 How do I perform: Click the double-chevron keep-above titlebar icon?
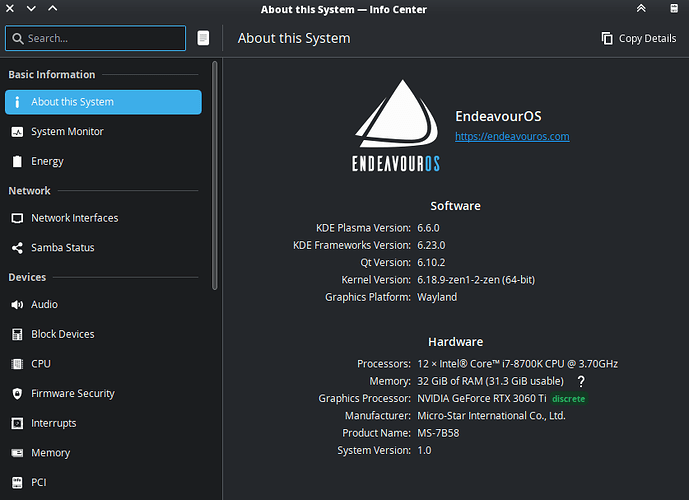click(641, 8)
